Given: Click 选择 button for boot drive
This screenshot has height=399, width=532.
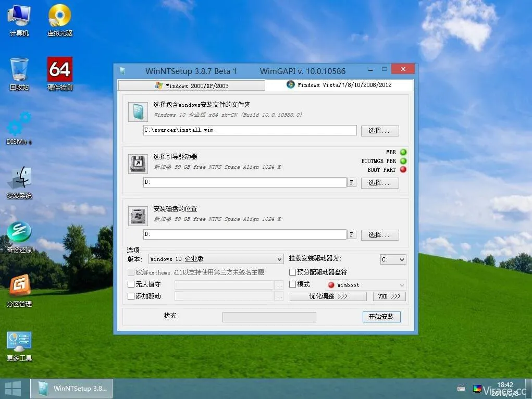Looking at the screenshot, I should 380,183.
